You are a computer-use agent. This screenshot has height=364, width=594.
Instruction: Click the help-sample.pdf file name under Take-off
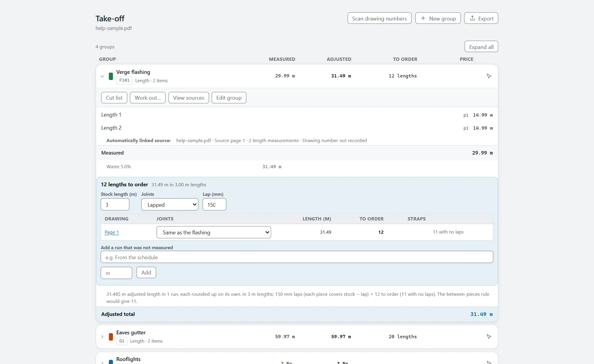pos(113,28)
